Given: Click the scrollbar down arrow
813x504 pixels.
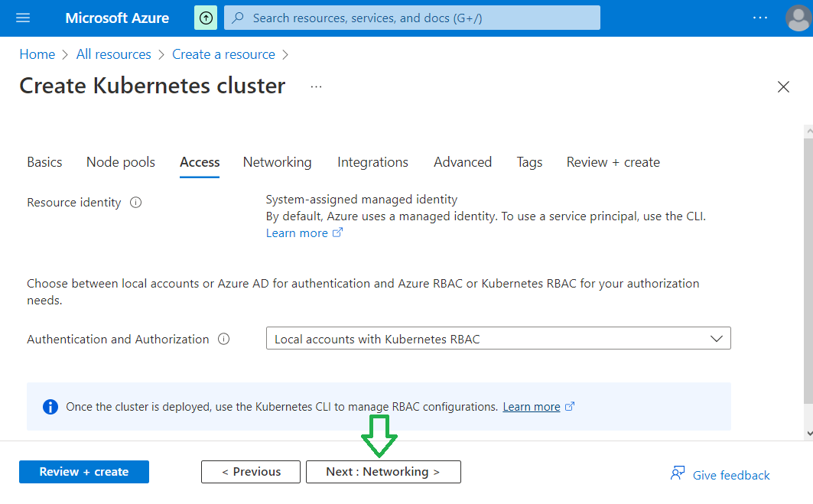Looking at the screenshot, I should point(809,434).
